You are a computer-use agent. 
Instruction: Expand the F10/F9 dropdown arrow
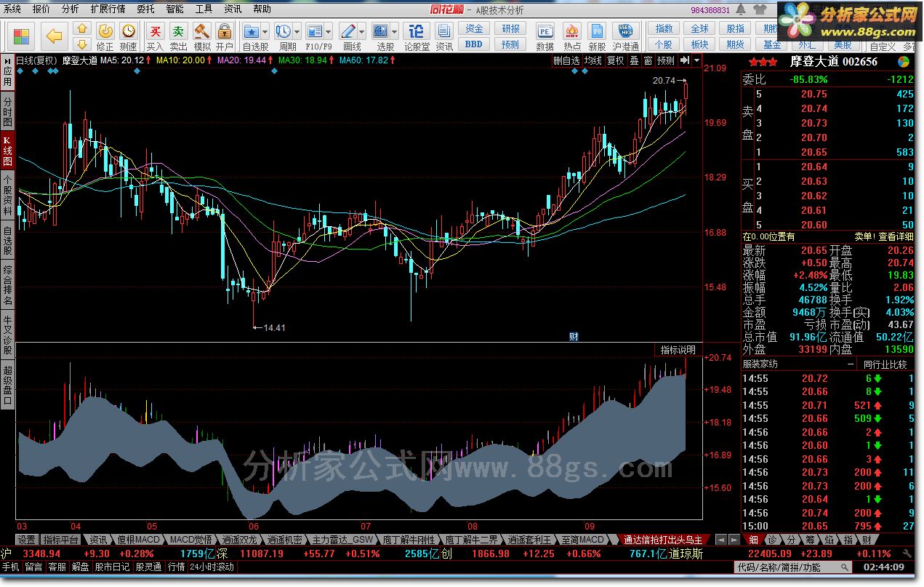tap(329, 31)
